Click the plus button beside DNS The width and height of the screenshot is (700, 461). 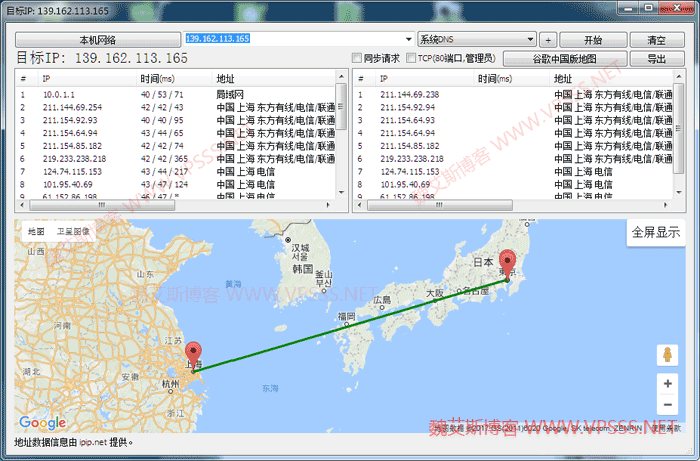(548, 40)
